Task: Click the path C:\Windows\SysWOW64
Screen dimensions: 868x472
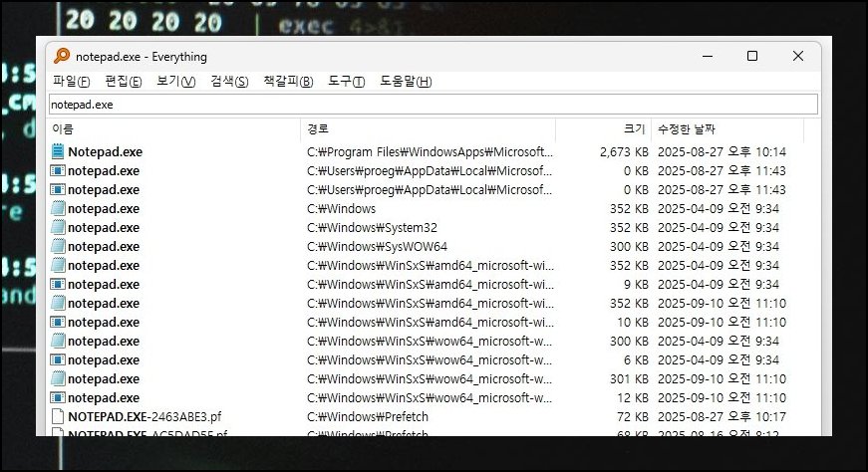Action: coord(377,246)
